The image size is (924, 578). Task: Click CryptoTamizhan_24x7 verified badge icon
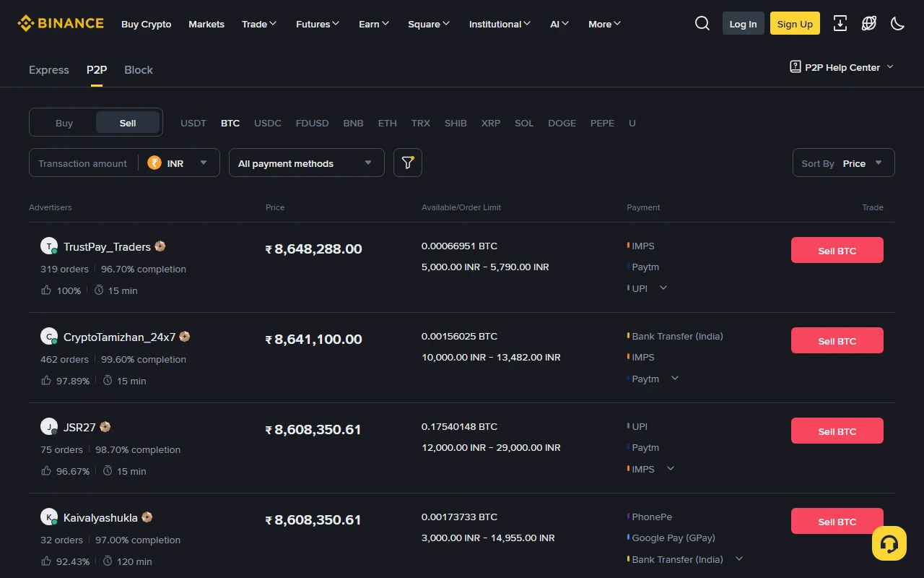pos(185,337)
